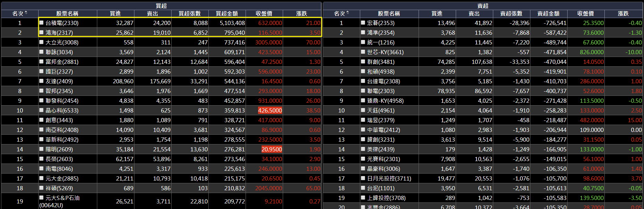Open stock 和碩(4938)

[x=381, y=72]
